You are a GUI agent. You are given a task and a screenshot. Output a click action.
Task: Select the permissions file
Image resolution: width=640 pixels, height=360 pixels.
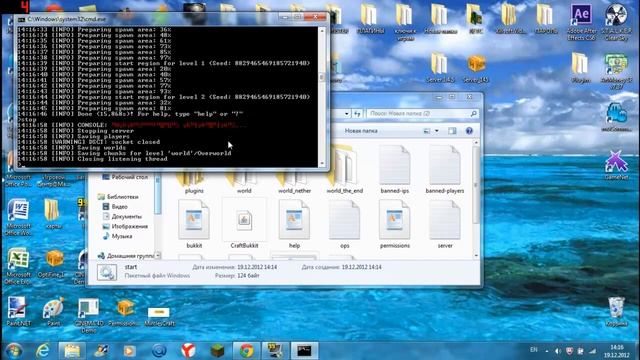point(395,224)
